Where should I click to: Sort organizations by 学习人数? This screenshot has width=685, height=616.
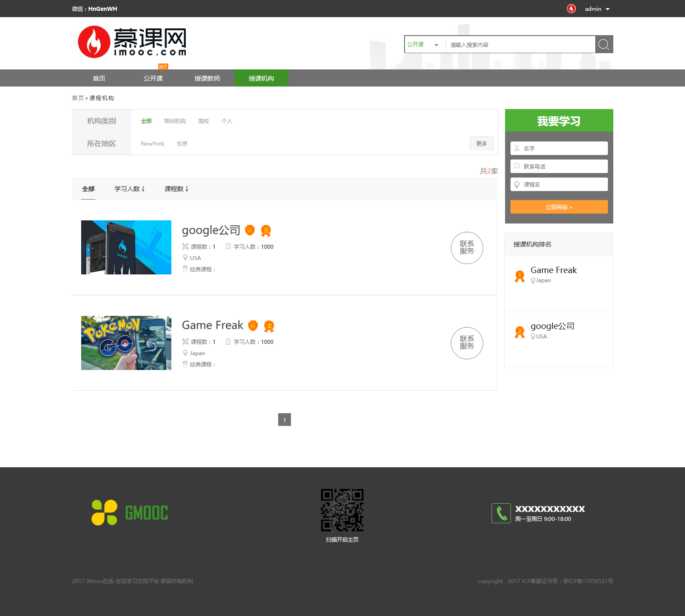pyautogui.click(x=129, y=188)
